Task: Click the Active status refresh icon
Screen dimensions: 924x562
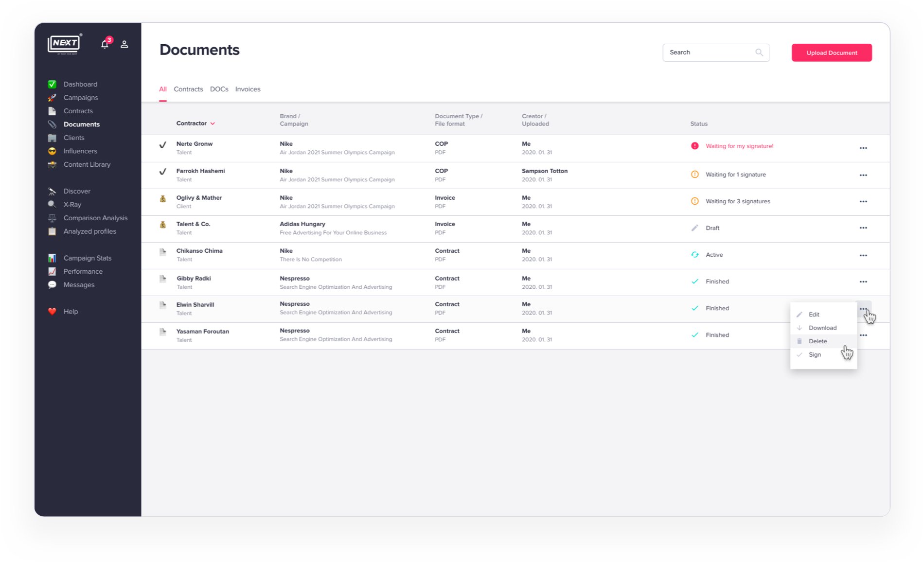Action: [695, 255]
